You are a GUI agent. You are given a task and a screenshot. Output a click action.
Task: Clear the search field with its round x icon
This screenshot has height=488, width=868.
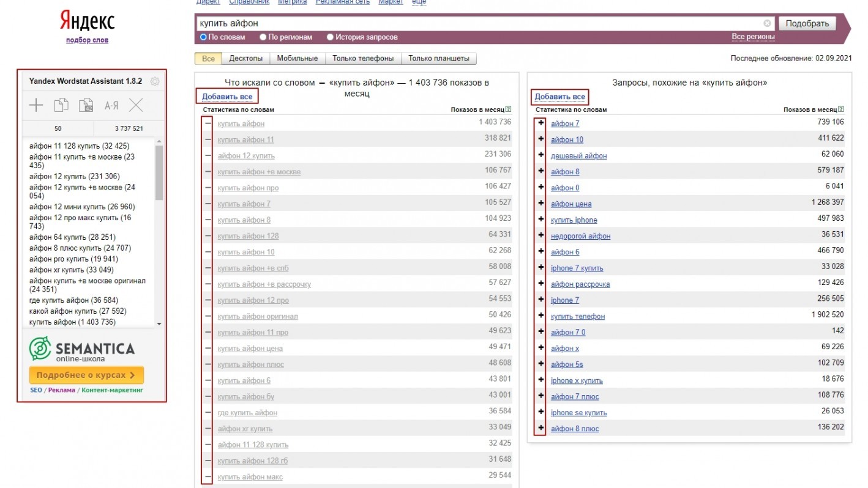click(767, 23)
